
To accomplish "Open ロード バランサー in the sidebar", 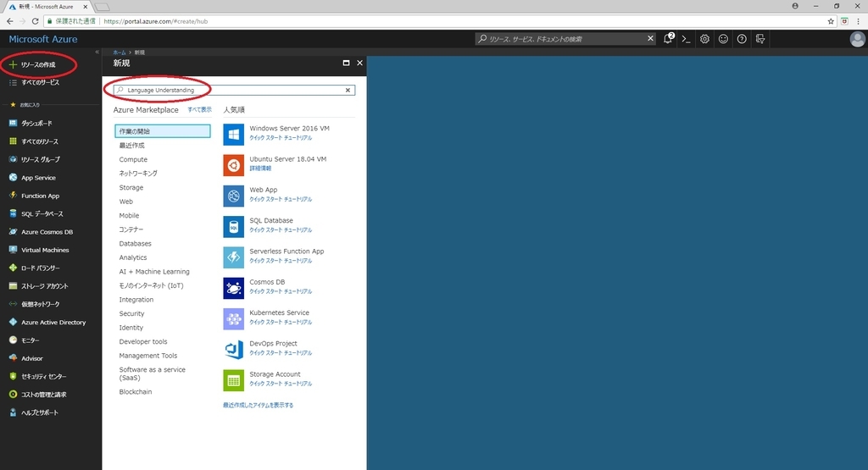I will point(41,268).
